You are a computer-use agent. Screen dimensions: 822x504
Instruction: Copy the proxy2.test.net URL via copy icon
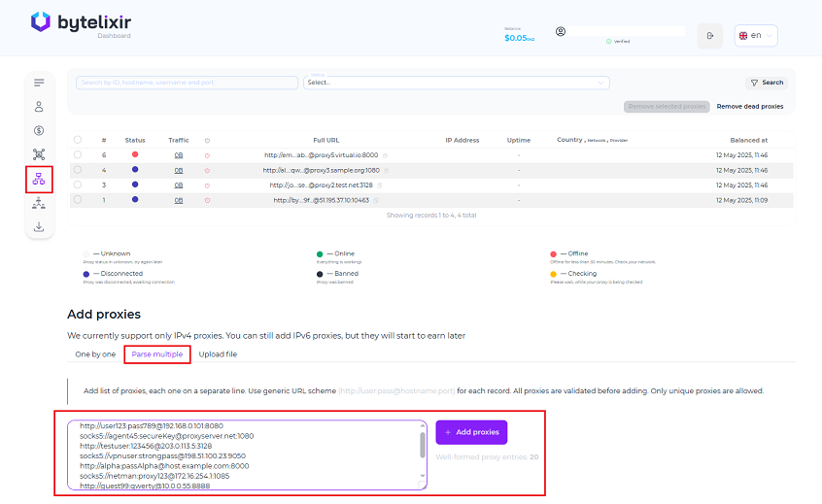coord(380,185)
